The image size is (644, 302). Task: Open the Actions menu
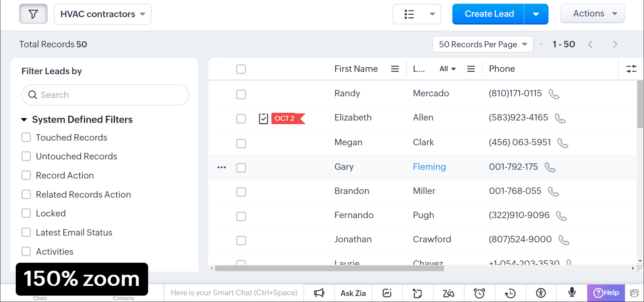click(592, 14)
